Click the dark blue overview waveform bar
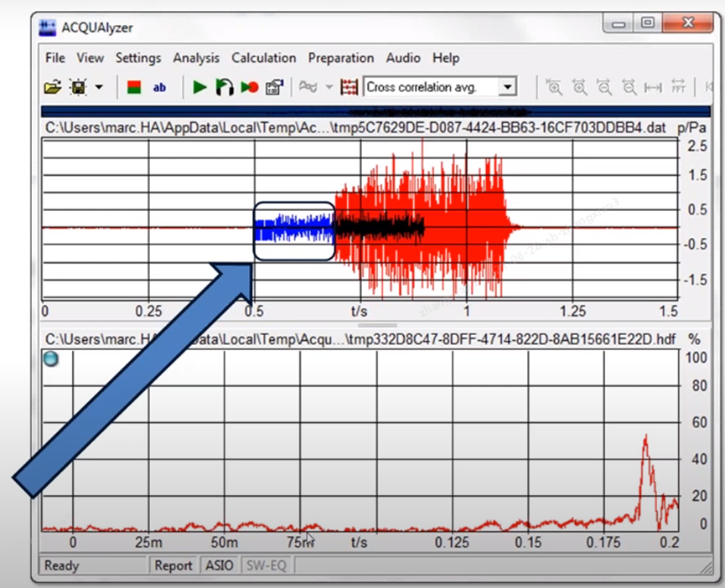725x588 pixels. 375,111
